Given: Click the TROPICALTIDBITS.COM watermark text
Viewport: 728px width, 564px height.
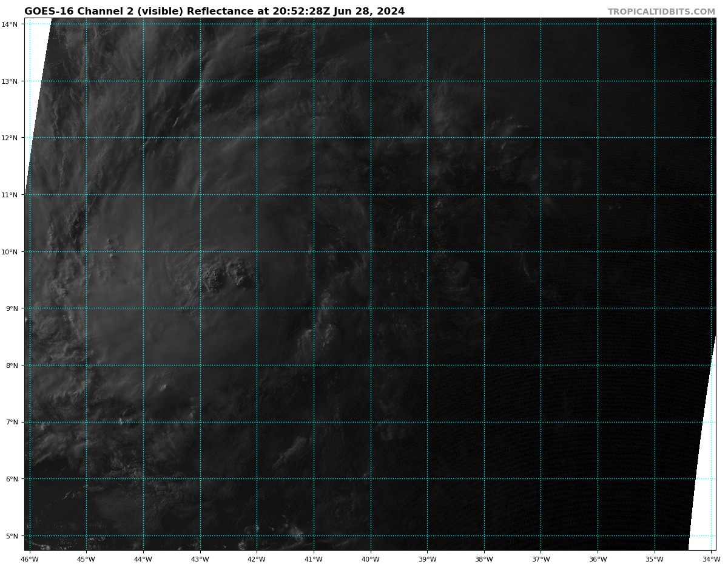Looking at the screenshot, I should click(x=661, y=12).
